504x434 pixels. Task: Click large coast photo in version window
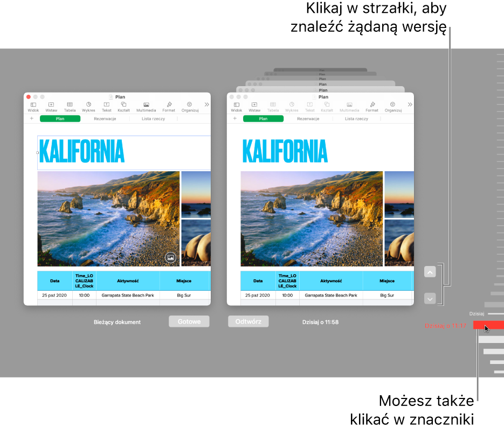312,219
